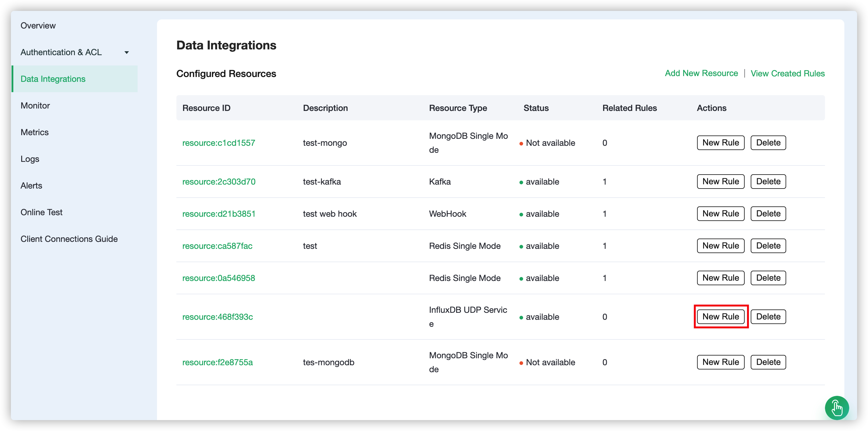Create a New Rule for the WebHook resource

[x=720, y=214]
